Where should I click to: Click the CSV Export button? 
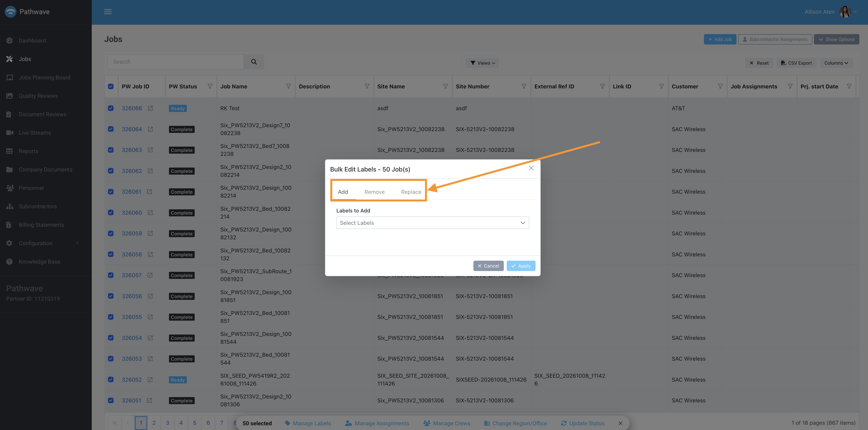coord(797,63)
